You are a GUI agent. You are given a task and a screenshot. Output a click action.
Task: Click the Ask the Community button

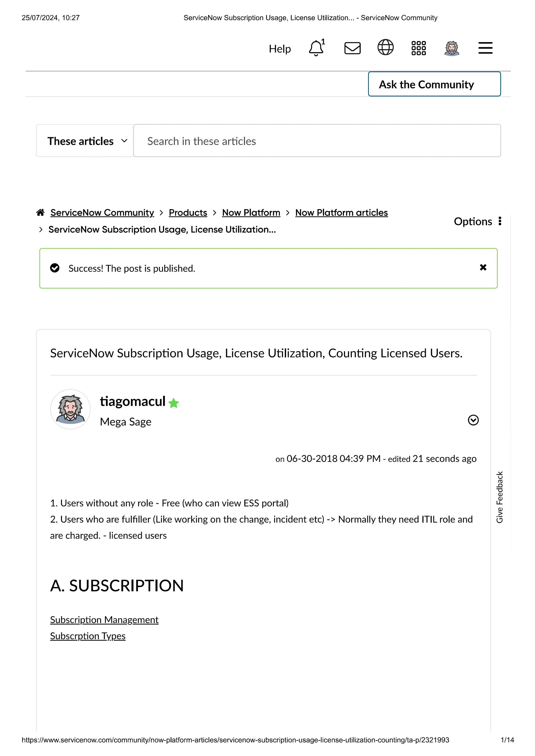(434, 84)
